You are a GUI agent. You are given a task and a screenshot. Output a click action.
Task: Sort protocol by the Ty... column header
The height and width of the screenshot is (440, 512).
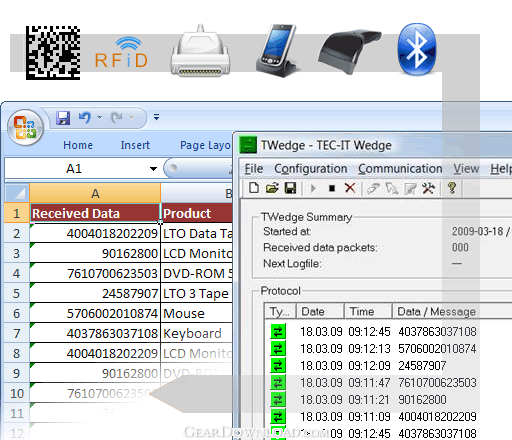tap(280, 312)
